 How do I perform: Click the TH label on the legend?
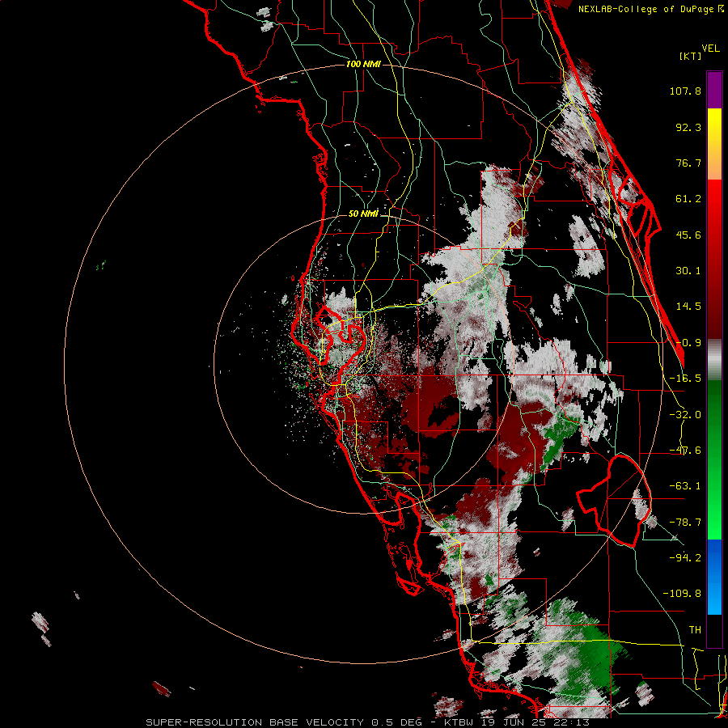(x=695, y=630)
